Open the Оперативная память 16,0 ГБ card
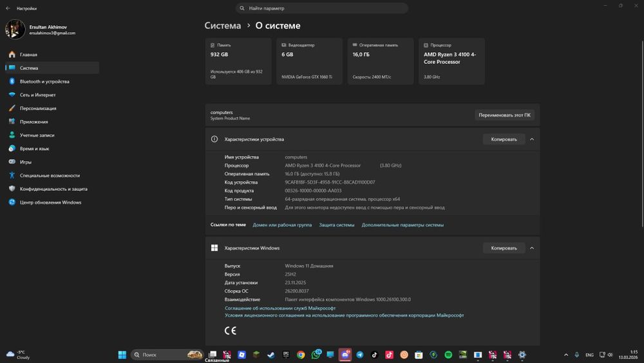 coord(381,61)
